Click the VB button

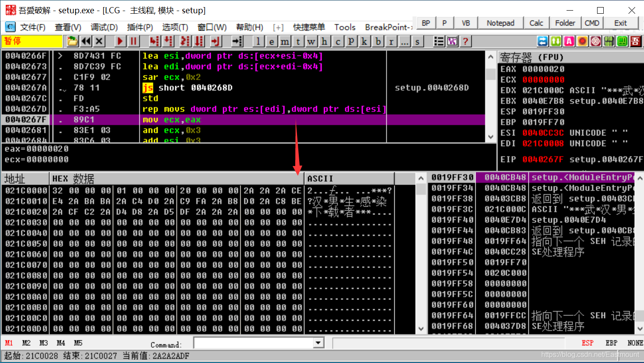(466, 23)
